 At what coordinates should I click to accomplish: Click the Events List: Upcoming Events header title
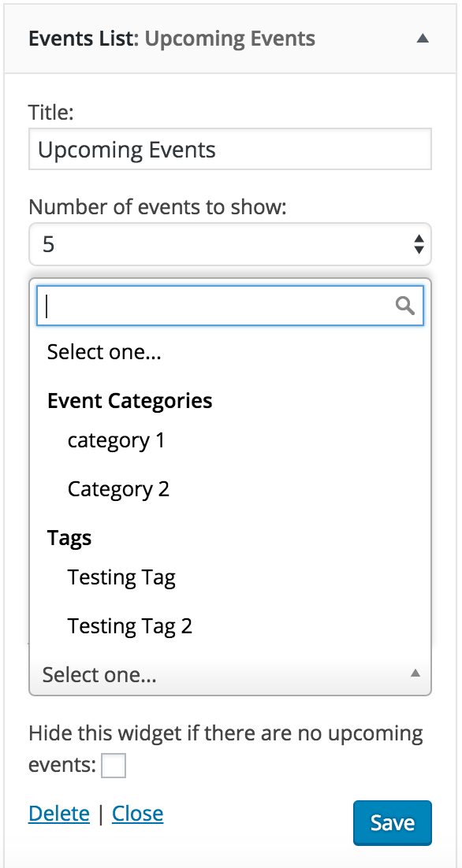[x=172, y=39]
